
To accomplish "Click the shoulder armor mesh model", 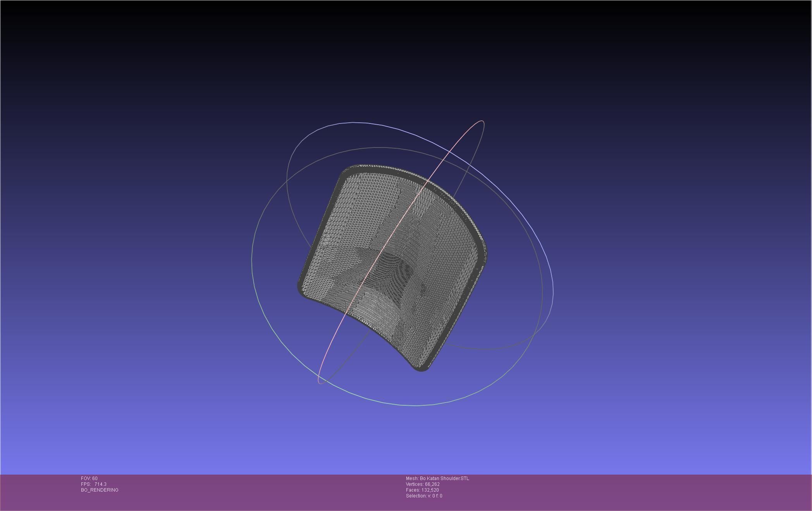I will [x=391, y=267].
